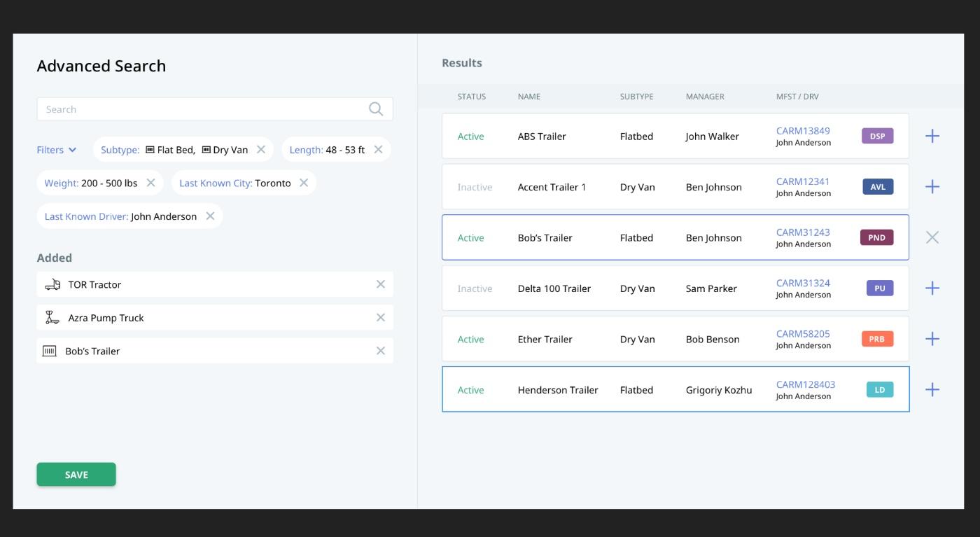Click manager Sam Parker

coord(711,288)
